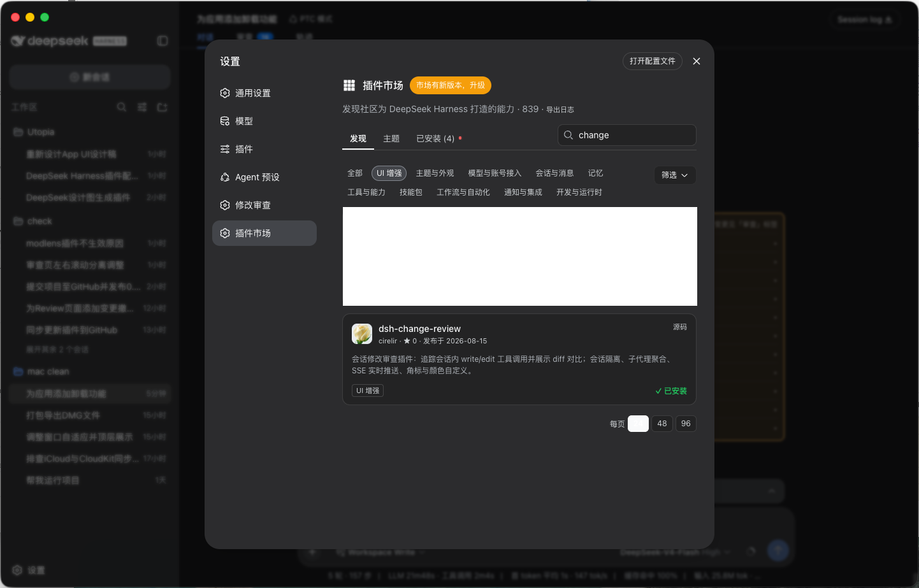Screen dimensions: 919x588
Task: Close the settings dialog with the X
Action: click(x=697, y=61)
